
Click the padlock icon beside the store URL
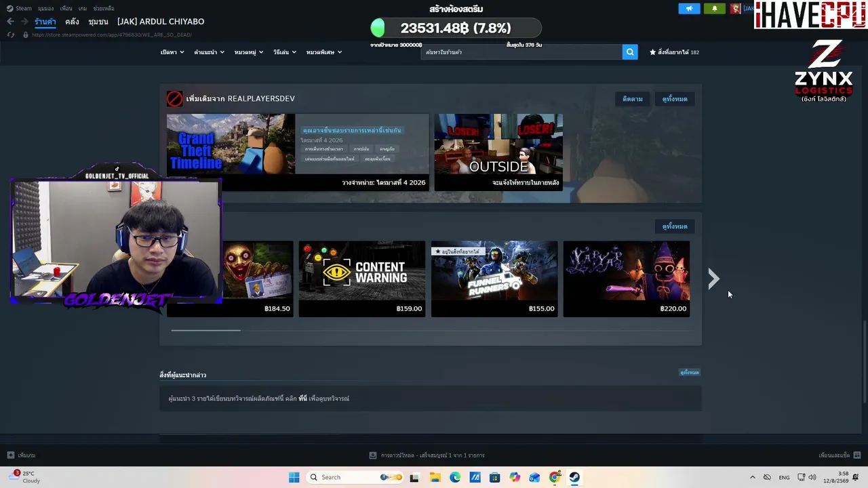tap(25, 35)
